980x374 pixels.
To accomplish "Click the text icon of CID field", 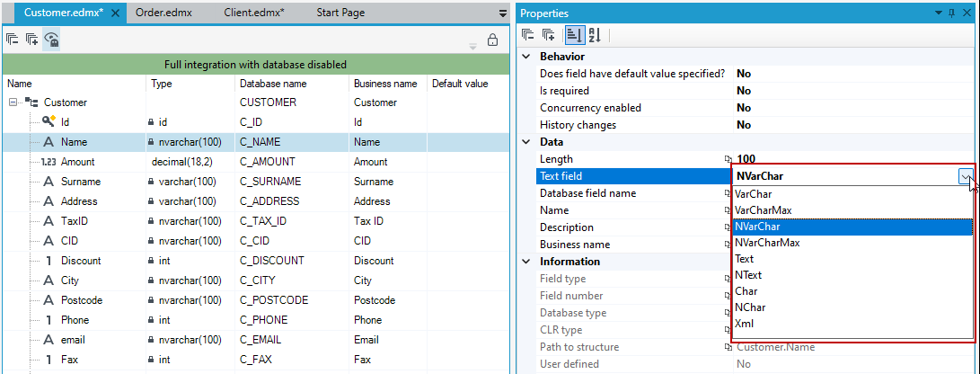I will [49, 241].
